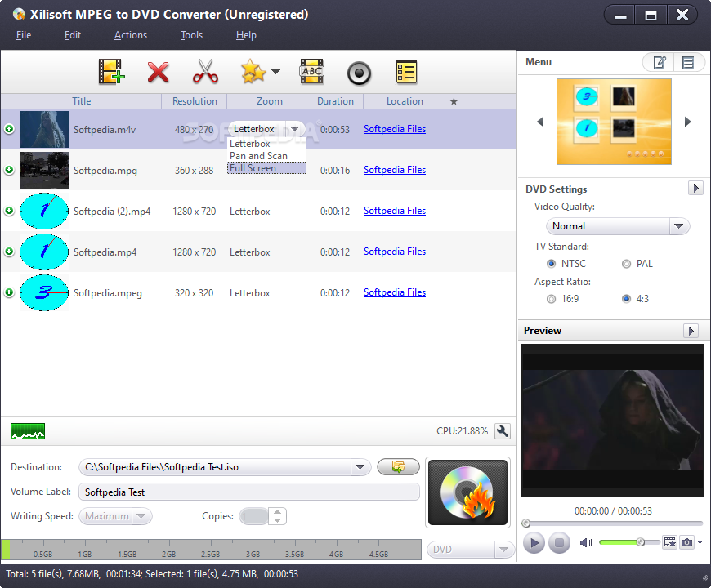Open Softpedia Files link for Softpedia.mpeg
Image resolution: width=711 pixels, height=588 pixels.
click(x=395, y=292)
